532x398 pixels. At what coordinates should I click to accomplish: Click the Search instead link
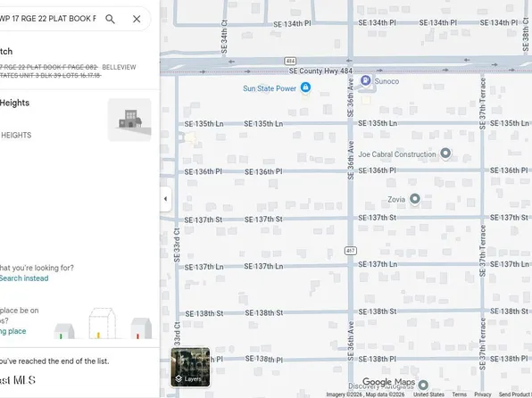tap(24, 278)
